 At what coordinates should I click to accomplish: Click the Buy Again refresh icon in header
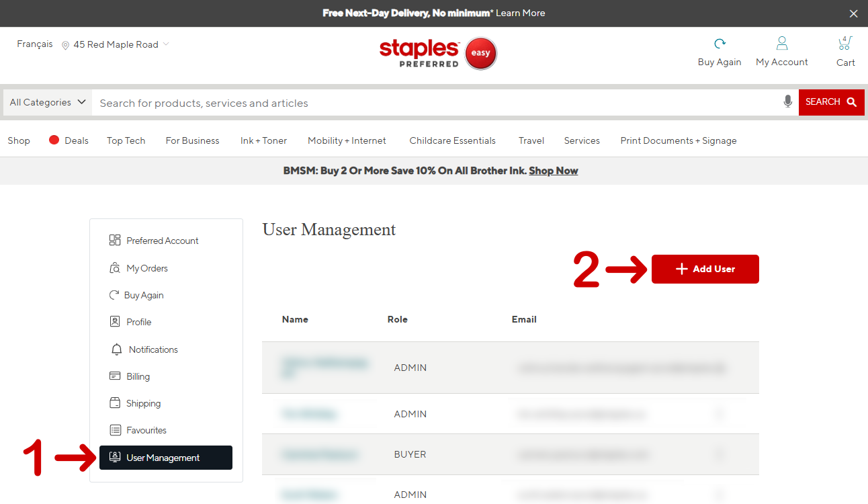pyautogui.click(x=720, y=44)
